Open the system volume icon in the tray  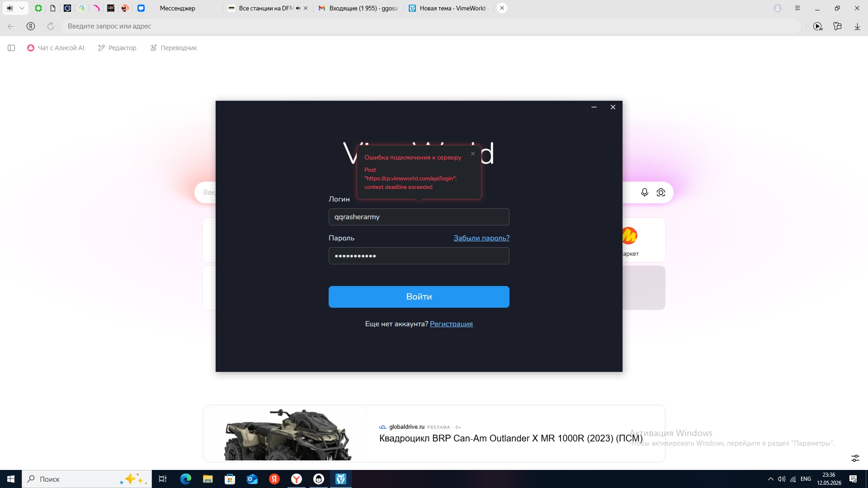click(781, 479)
